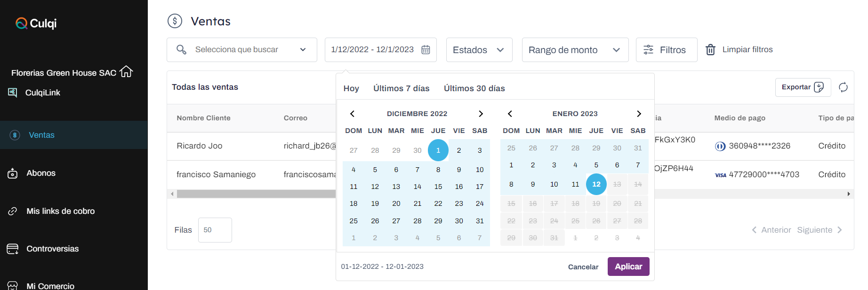Click the refresh icon next to Exportar

tap(843, 87)
